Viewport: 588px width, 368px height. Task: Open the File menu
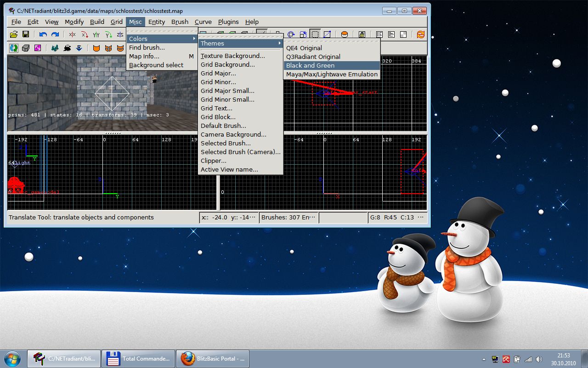tap(16, 22)
